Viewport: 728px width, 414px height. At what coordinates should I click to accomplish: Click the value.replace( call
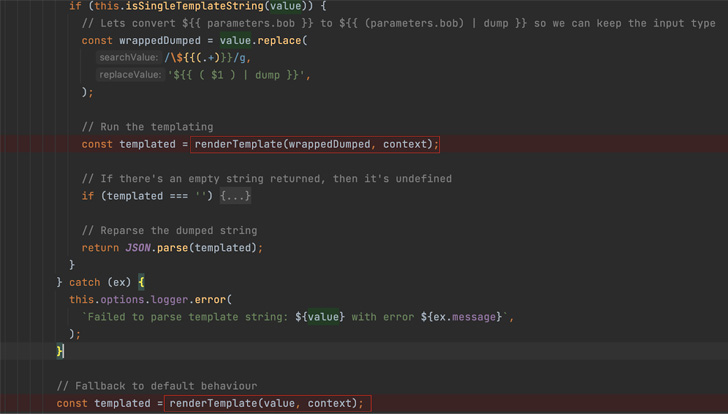(x=263, y=40)
